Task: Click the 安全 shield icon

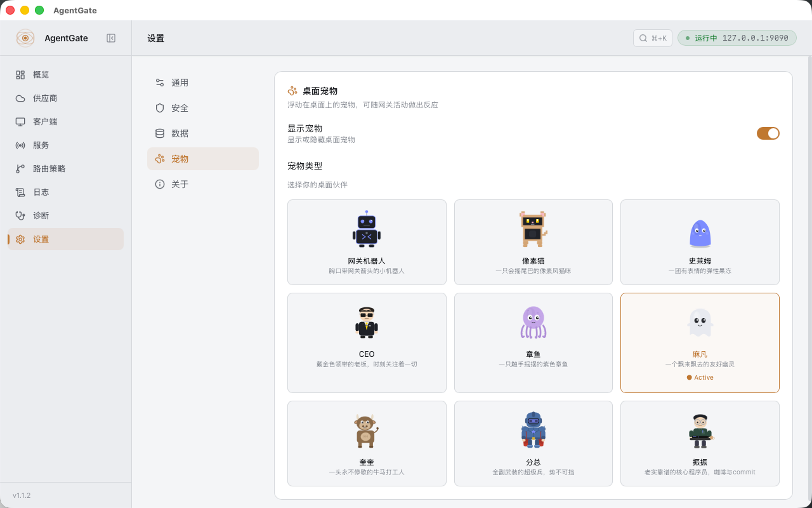Action: [x=160, y=108]
